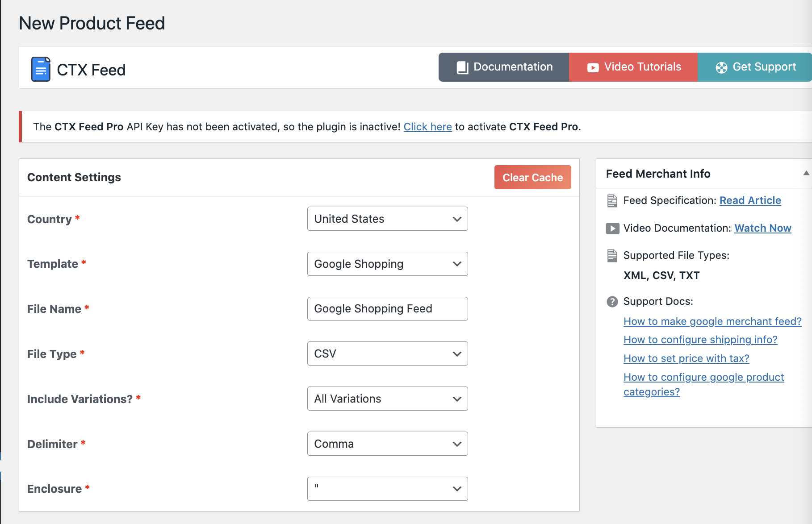This screenshot has width=812, height=524.
Task: Open the Template dropdown showing Google Shopping
Action: (x=387, y=264)
